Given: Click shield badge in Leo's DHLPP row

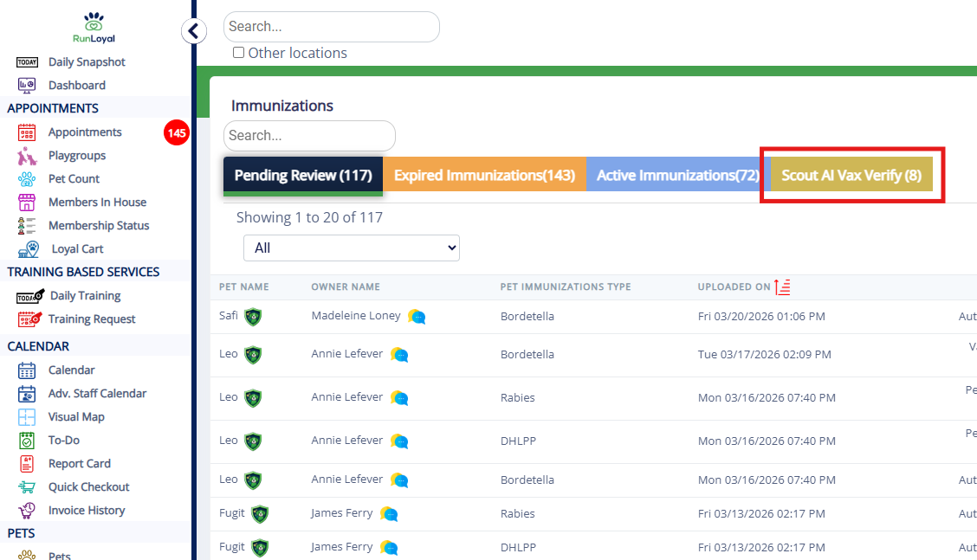Looking at the screenshot, I should click(x=253, y=441).
